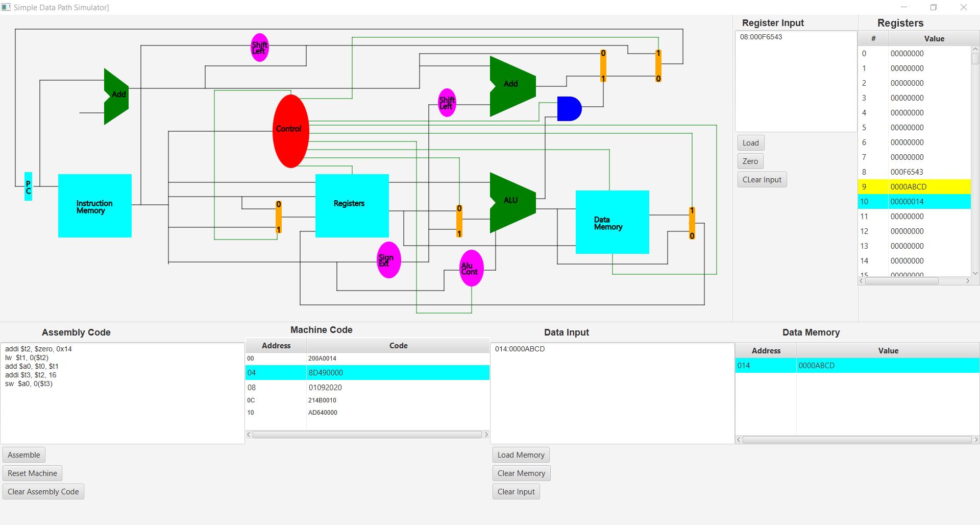980x525 pixels.
Task: Click the Data Memory block
Action: 612,222
